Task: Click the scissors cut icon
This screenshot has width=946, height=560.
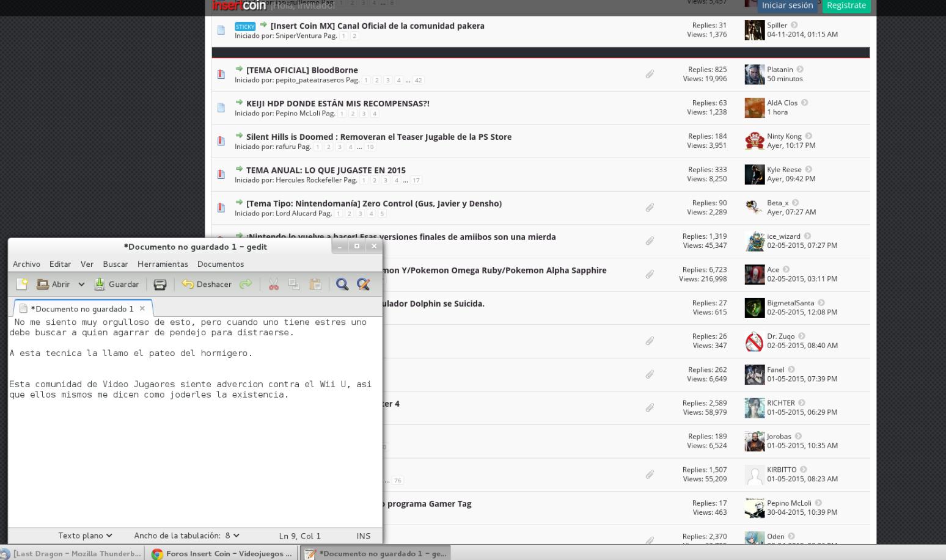Action: point(273,284)
